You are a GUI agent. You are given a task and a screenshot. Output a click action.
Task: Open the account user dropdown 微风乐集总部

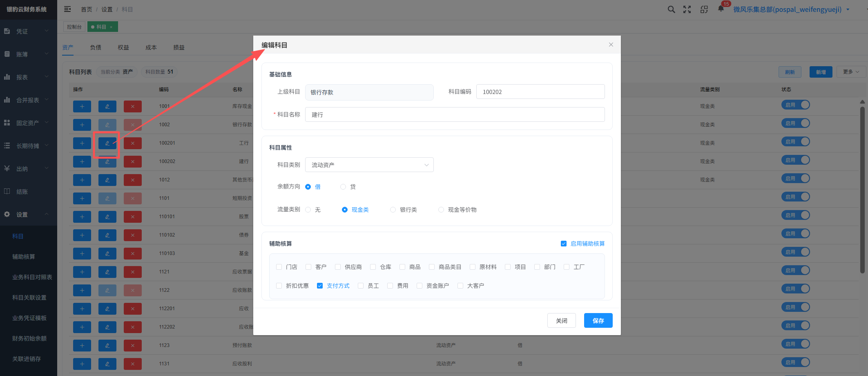click(x=791, y=9)
